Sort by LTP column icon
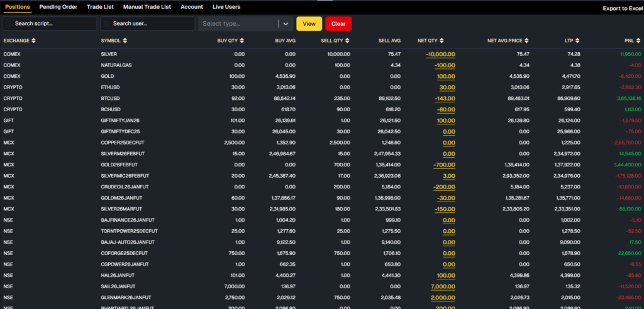The image size is (644, 309). (x=576, y=41)
